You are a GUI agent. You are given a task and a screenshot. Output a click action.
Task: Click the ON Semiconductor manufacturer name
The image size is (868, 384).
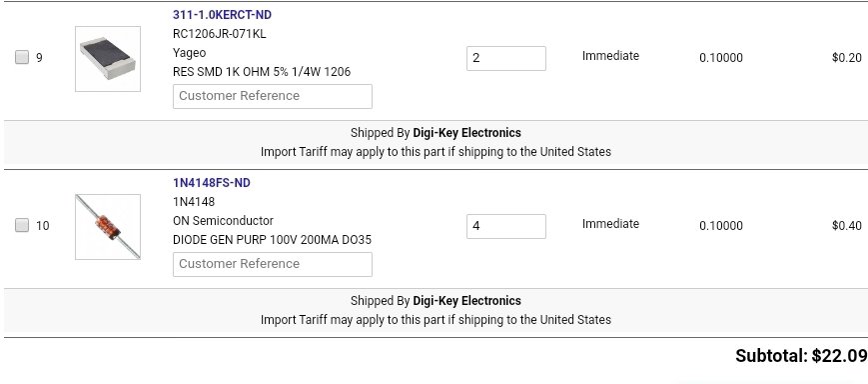(223, 221)
